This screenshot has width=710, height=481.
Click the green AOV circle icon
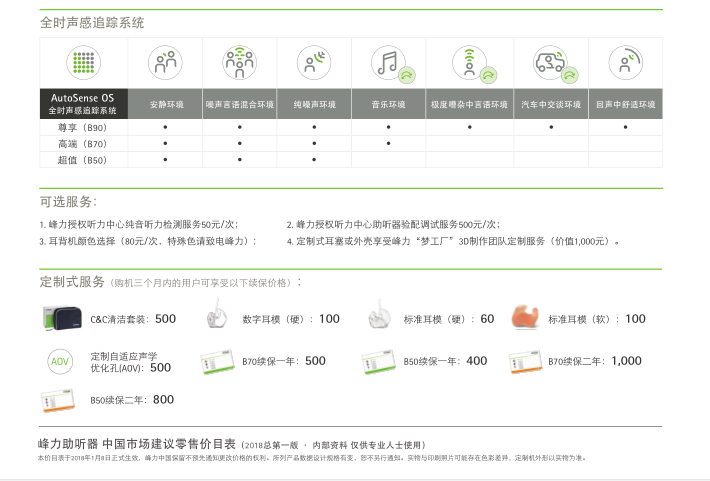(x=60, y=360)
